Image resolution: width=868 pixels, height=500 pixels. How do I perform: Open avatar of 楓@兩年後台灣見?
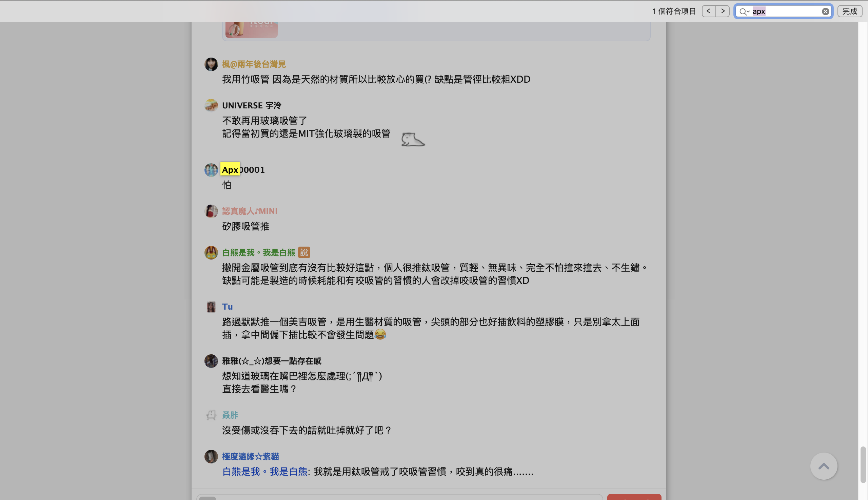point(211,64)
